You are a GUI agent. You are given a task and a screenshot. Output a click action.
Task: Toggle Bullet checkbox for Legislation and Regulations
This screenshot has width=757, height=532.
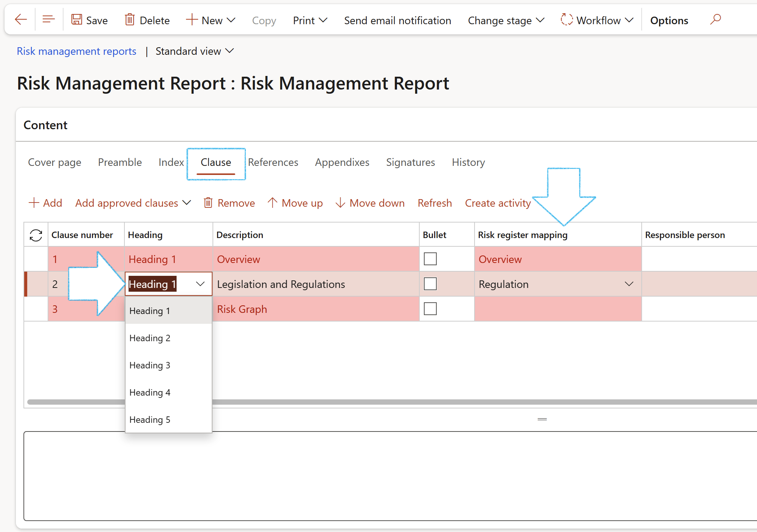pos(430,284)
